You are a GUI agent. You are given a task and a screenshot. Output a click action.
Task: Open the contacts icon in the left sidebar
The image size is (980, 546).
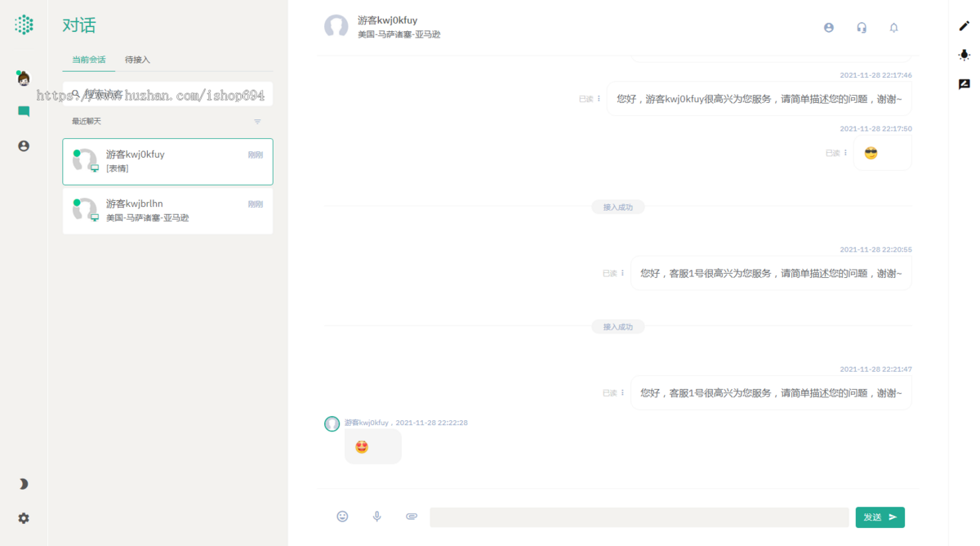click(x=23, y=145)
